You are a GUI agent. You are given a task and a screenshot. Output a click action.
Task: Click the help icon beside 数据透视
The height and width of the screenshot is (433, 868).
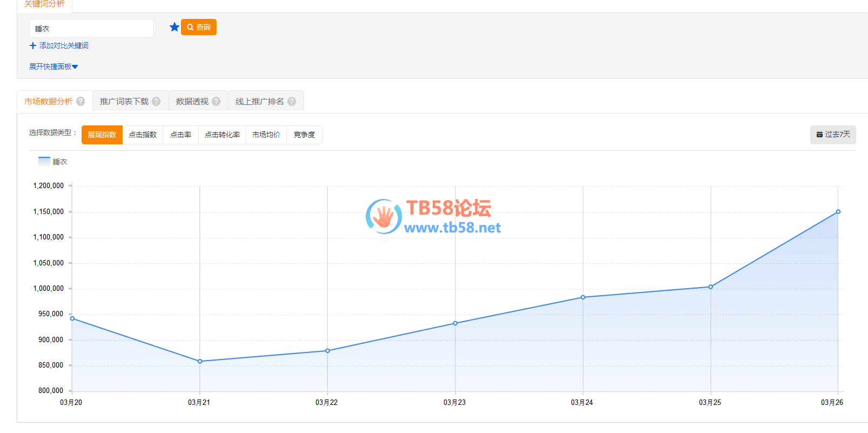pos(216,101)
